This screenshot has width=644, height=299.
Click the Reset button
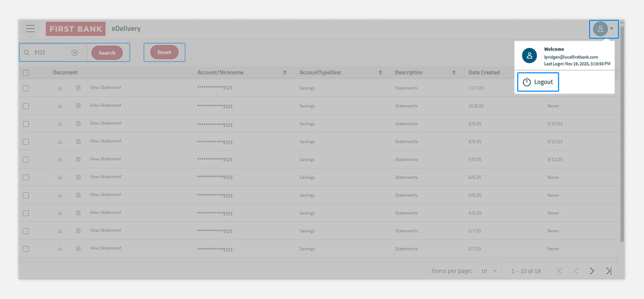pyautogui.click(x=164, y=52)
